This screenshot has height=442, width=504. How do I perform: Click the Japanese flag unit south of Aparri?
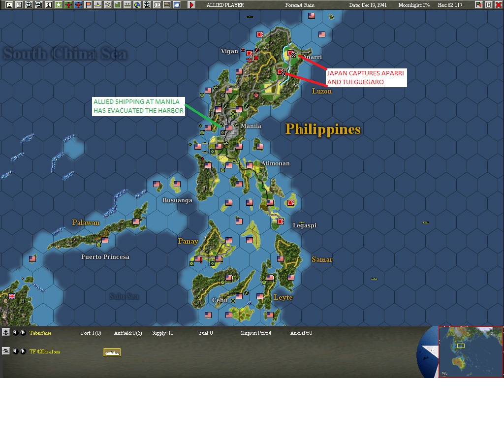tap(281, 72)
